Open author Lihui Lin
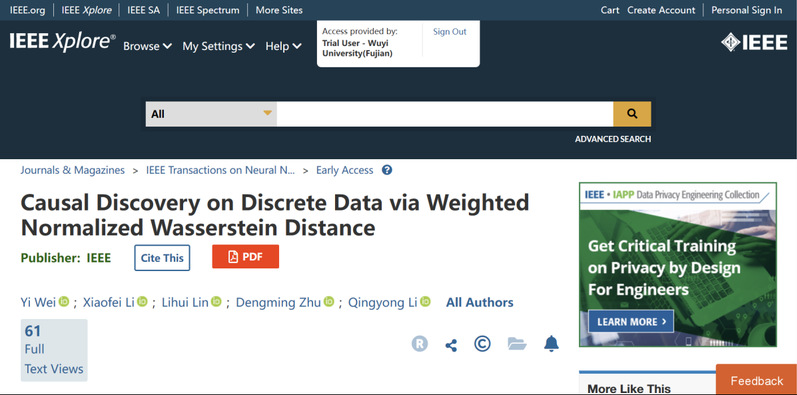 tap(185, 302)
